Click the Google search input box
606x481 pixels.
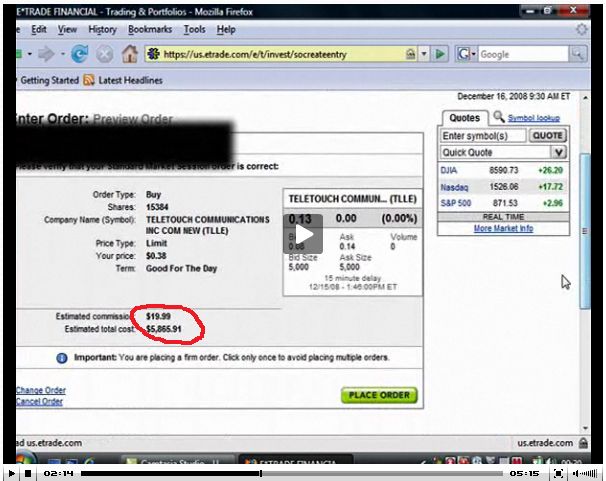523,54
